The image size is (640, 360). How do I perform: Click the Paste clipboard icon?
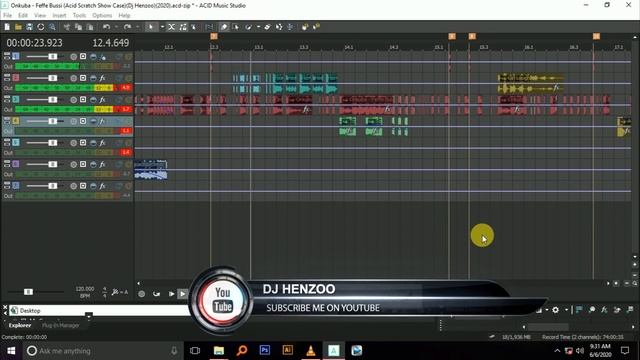[90, 27]
